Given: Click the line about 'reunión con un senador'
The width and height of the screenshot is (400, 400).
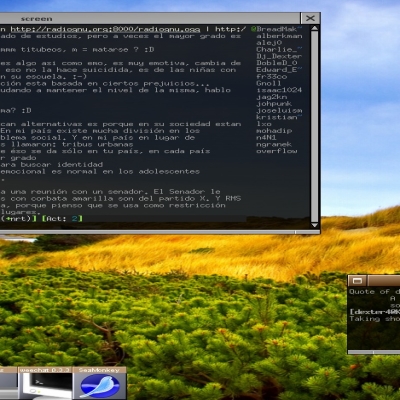Looking at the screenshot, I should [x=110, y=192].
